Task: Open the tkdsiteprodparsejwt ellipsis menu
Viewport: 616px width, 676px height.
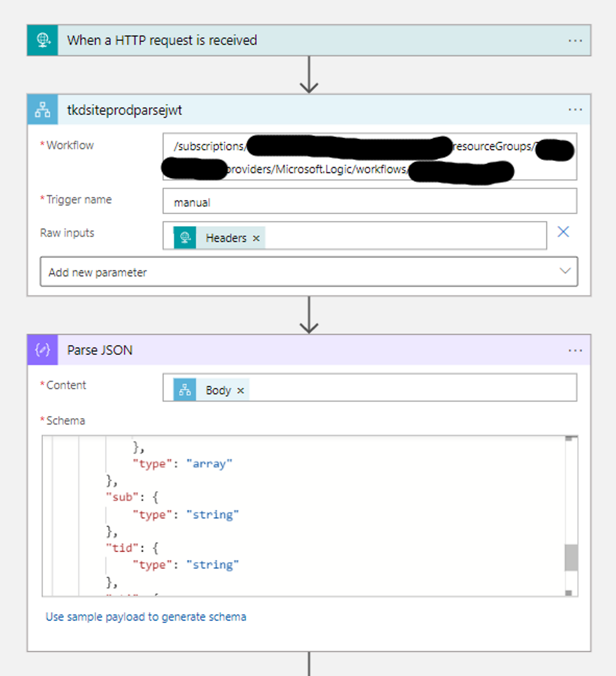Action: click(575, 109)
